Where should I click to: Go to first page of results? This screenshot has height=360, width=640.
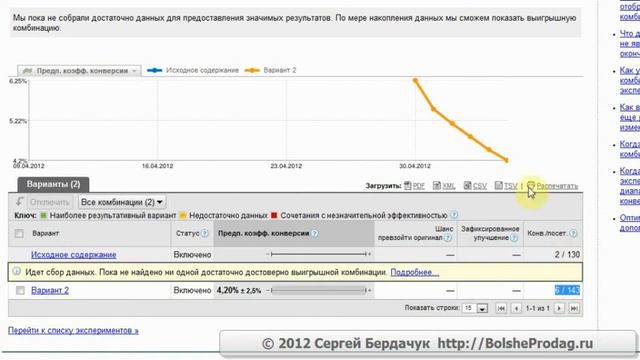point(501,308)
